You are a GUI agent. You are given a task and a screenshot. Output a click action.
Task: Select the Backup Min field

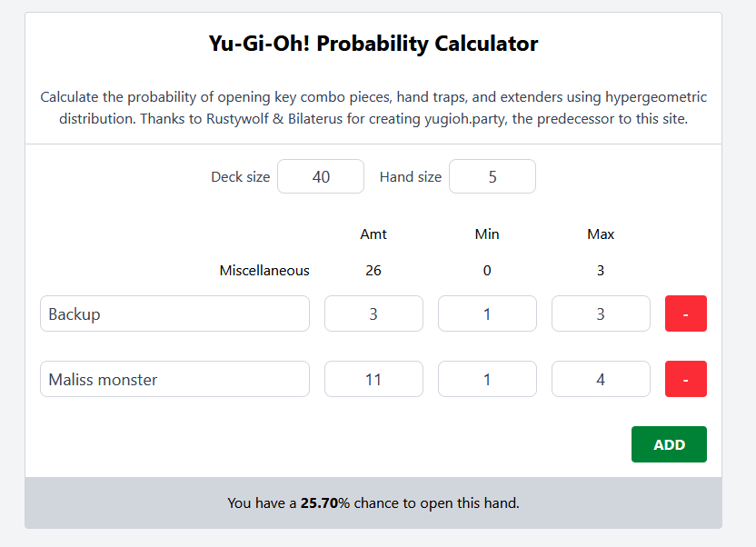coord(487,313)
